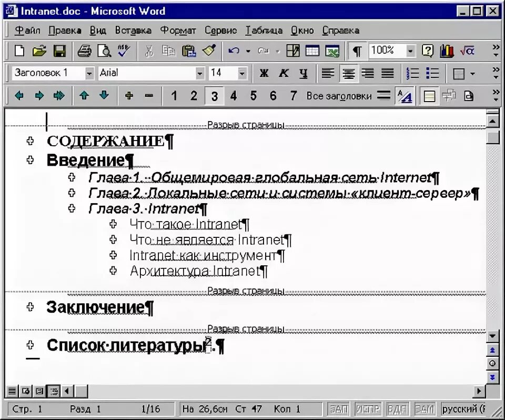Expand the heading with the plus button
This screenshot has width=505, height=420.
click(x=129, y=96)
